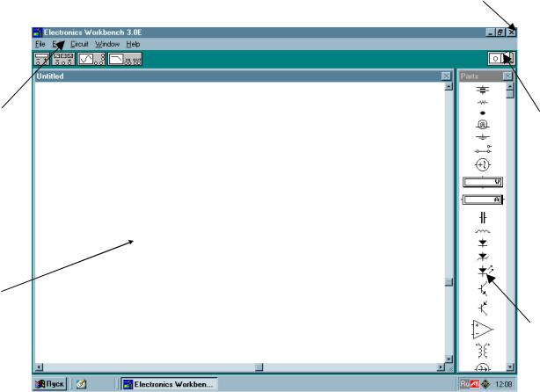The height and width of the screenshot is (392, 540).
Task: Select the Bode Plotter instrument icon
Action: [125, 59]
